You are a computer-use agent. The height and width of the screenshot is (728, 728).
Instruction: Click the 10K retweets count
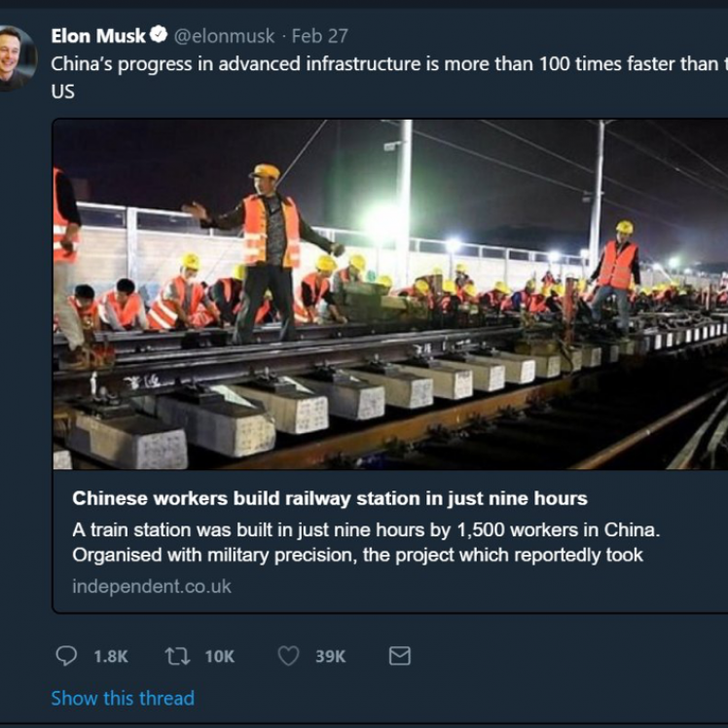pos(219,657)
